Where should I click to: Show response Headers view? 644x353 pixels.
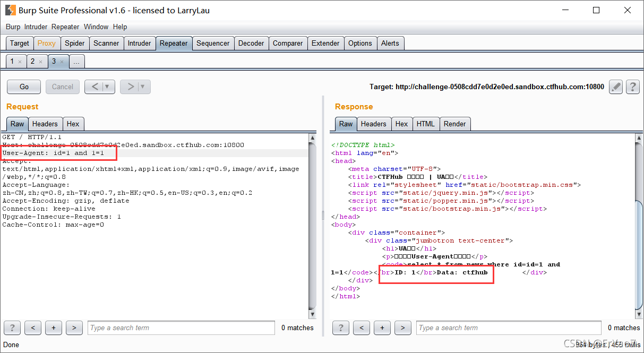coord(373,124)
